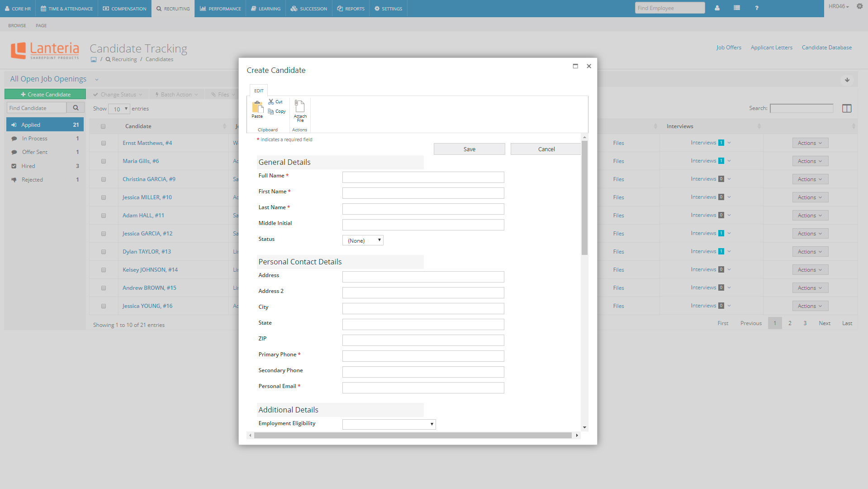The image size is (868, 489).
Task: Open the user profile icon in header
Action: pos(717,8)
